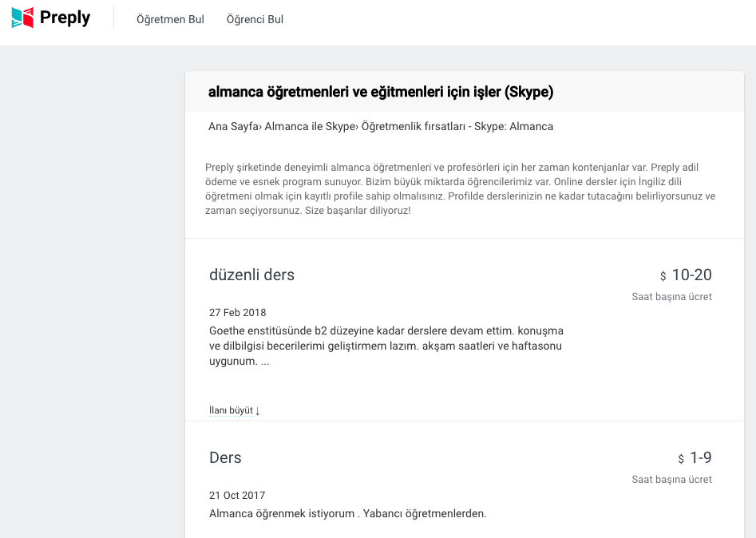Click Saat başına ücret under 1-9 price

671,480
